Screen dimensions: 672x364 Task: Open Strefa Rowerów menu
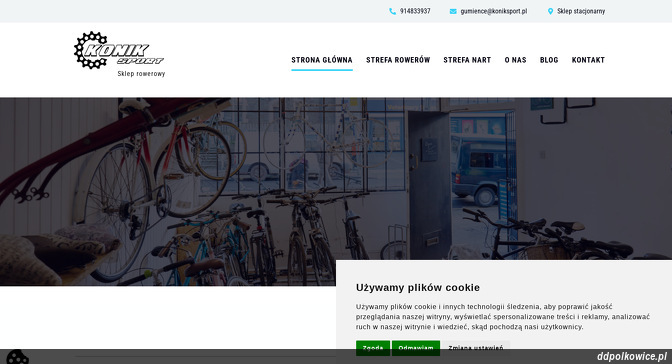[398, 60]
